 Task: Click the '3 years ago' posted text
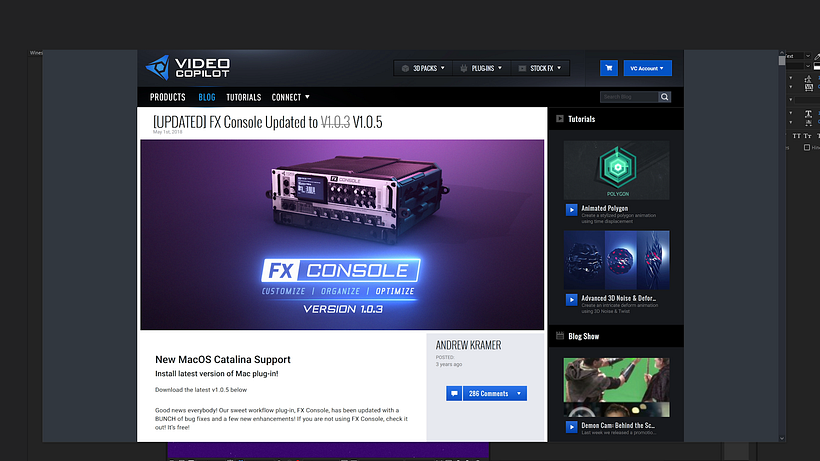[449, 364]
